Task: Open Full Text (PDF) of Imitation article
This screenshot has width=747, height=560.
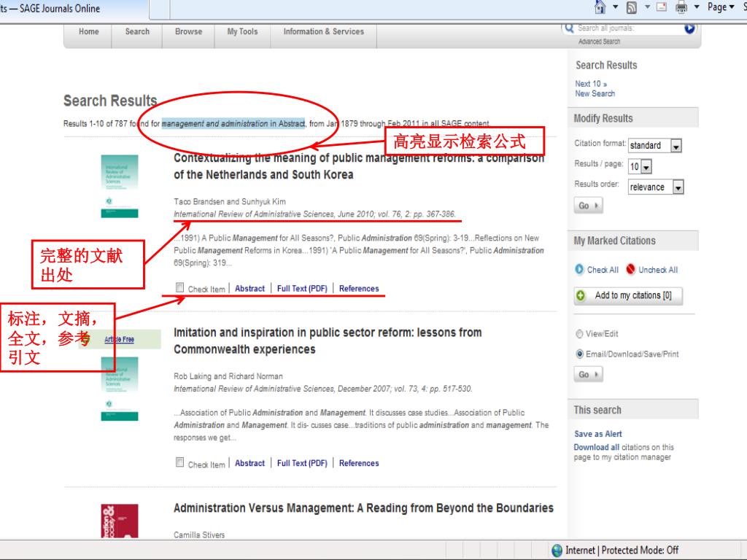Action: (302, 463)
